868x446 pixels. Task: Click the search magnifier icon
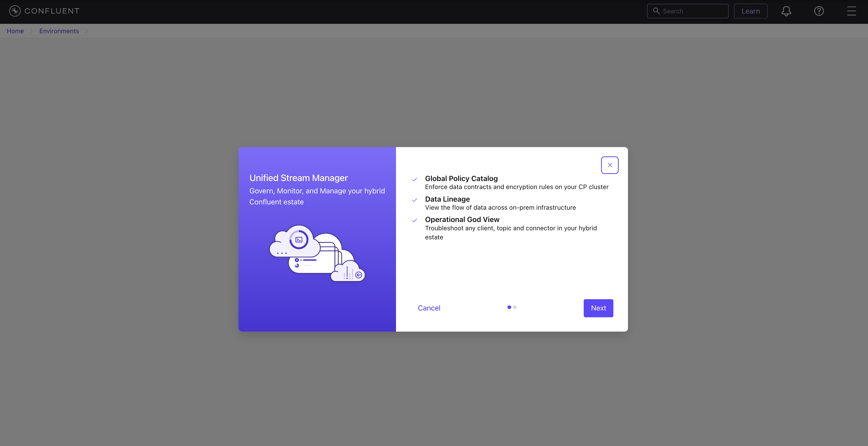point(656,11)
